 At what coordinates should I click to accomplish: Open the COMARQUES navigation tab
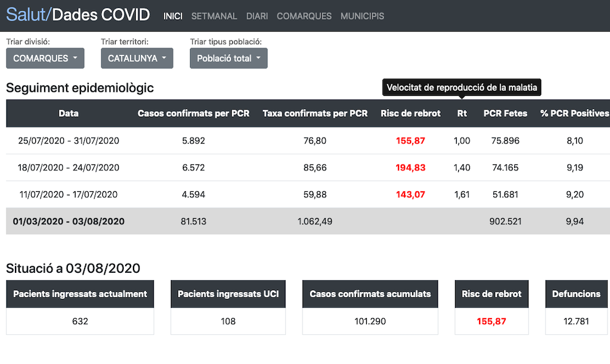tap(304, 16)
